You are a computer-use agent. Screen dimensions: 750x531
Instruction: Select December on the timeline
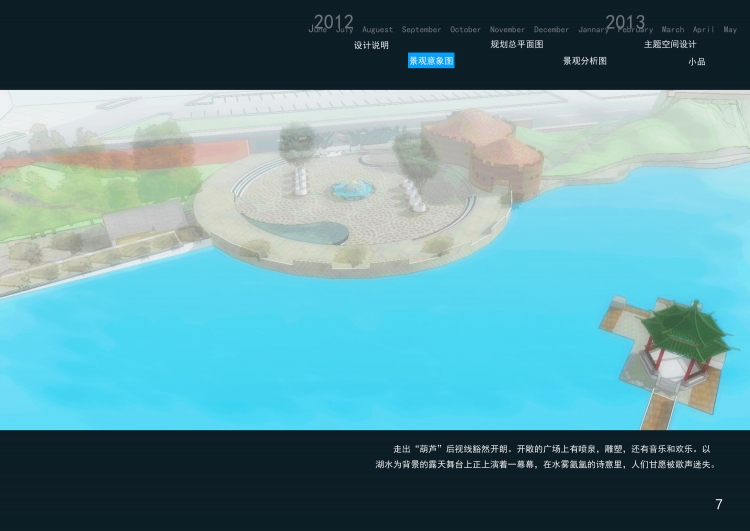[551, 30]
